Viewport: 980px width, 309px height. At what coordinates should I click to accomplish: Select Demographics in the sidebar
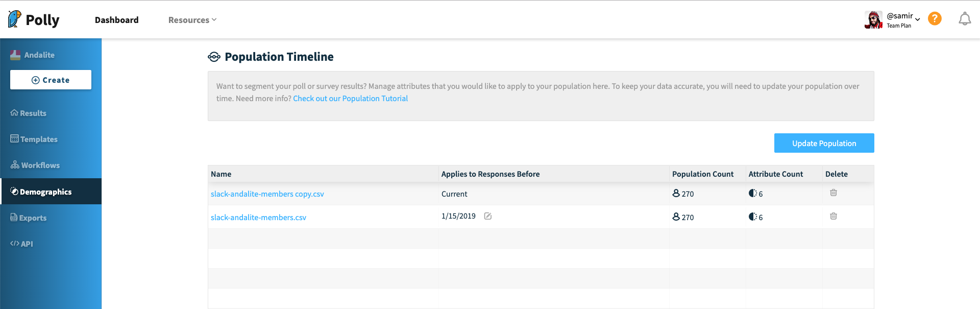(x=51, y=192)
